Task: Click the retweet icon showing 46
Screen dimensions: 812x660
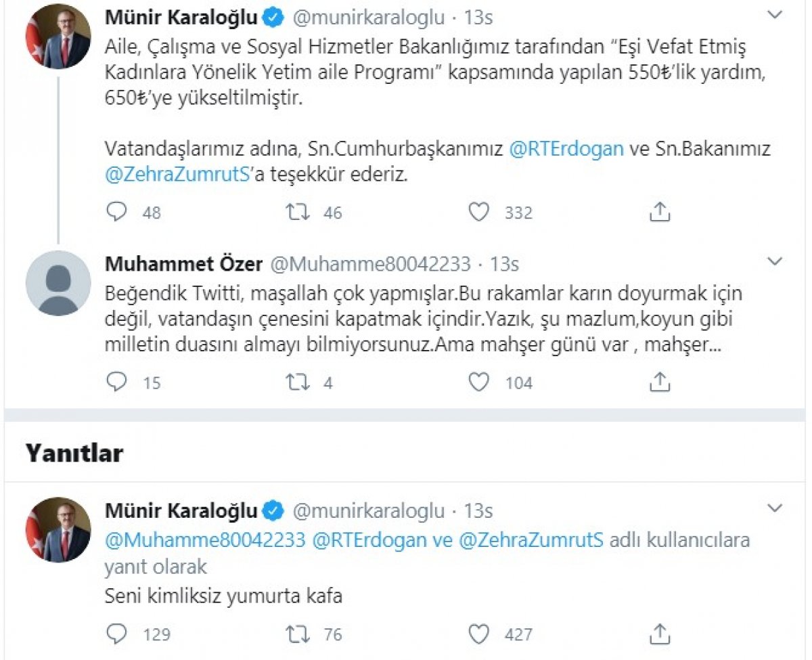Action: click(296, 211)
